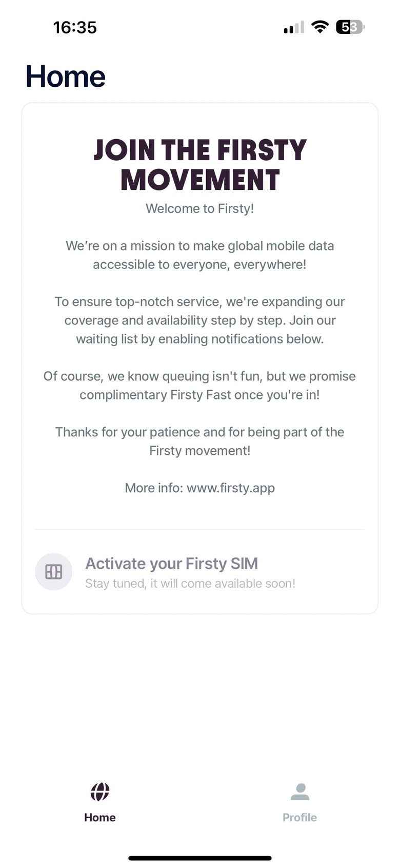This screenshot has height=868, width=400.
Task: Tap the Welcome to Firsty! text
Action: point(200,208)
